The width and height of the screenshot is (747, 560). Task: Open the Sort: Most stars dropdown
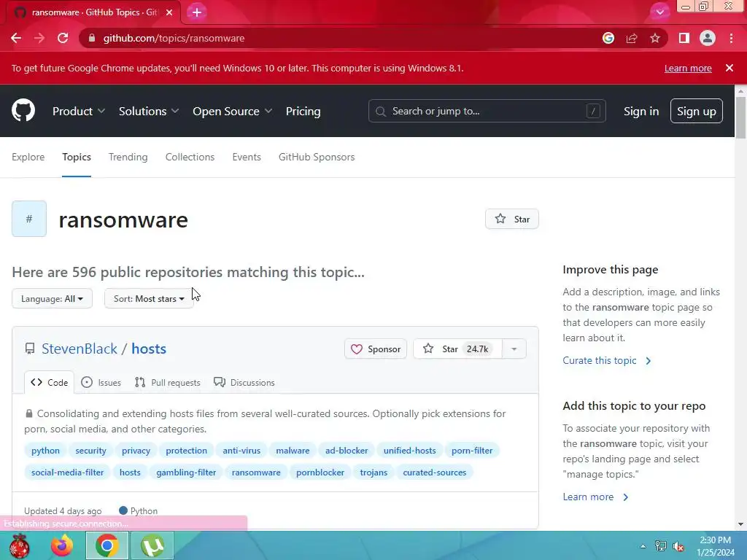(149, 298)
